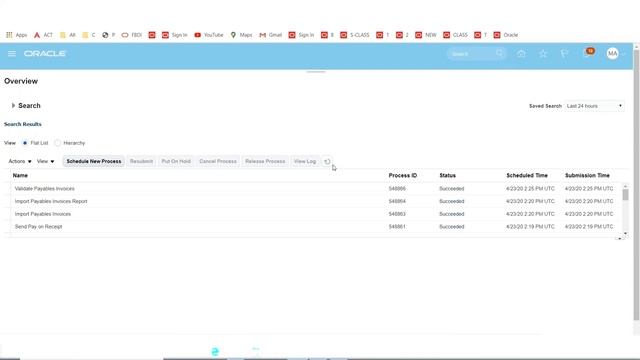Open the Saved Search dropdown
640x360 pixels.
[x=594, y=106]
